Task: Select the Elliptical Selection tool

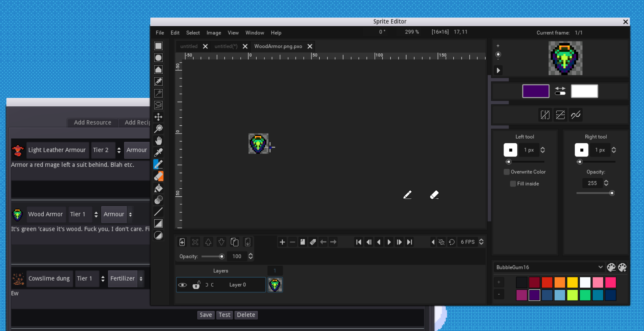Action: coord(158,58)
